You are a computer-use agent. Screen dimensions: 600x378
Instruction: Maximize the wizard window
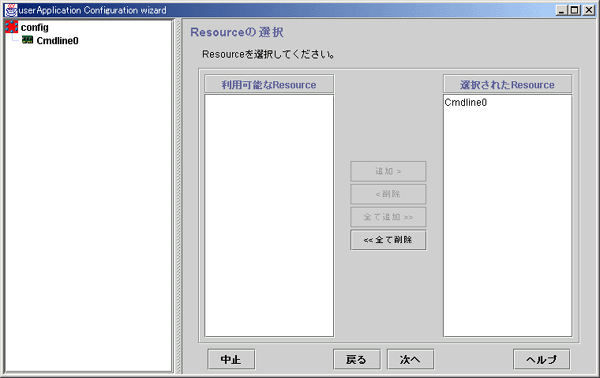click(575, 10)
